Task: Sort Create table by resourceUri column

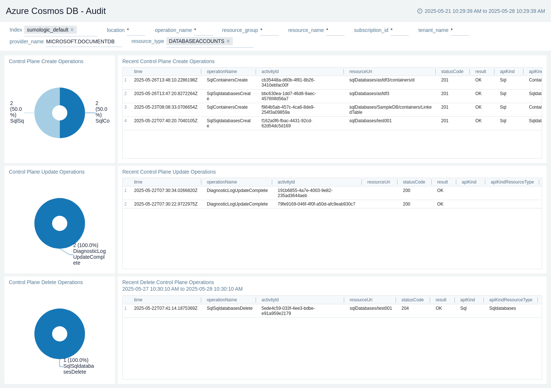Action: click(x=361, y=72)
